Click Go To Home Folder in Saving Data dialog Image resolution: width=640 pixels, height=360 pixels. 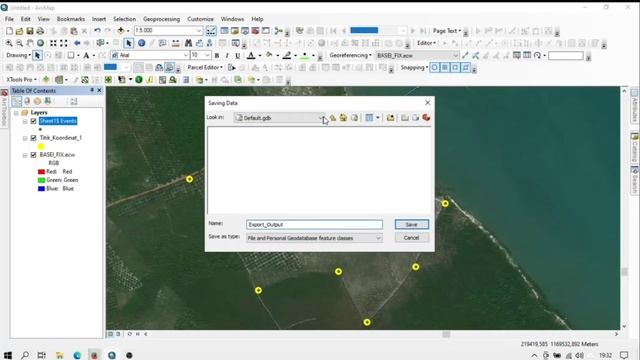[343, 118]
